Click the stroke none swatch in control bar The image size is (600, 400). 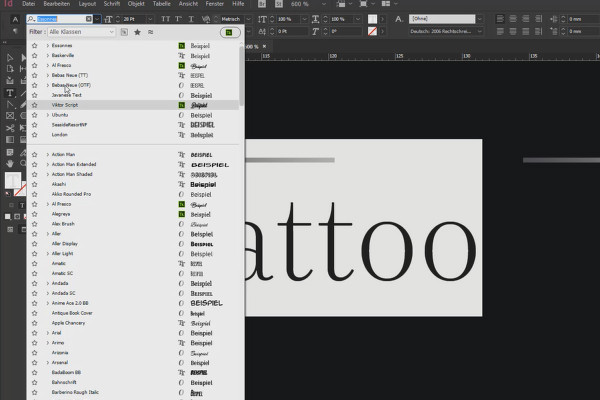[x=372, y=31]
